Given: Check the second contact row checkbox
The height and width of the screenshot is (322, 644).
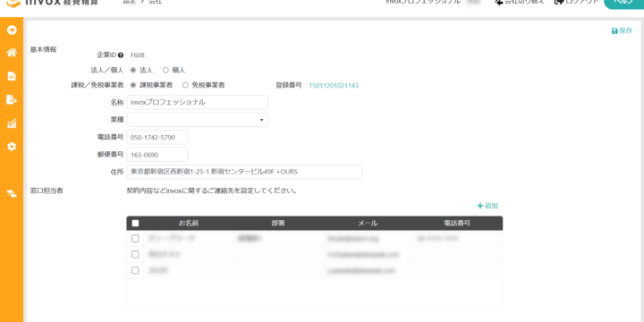Looking at the screenshot, I should pos(135,255).
